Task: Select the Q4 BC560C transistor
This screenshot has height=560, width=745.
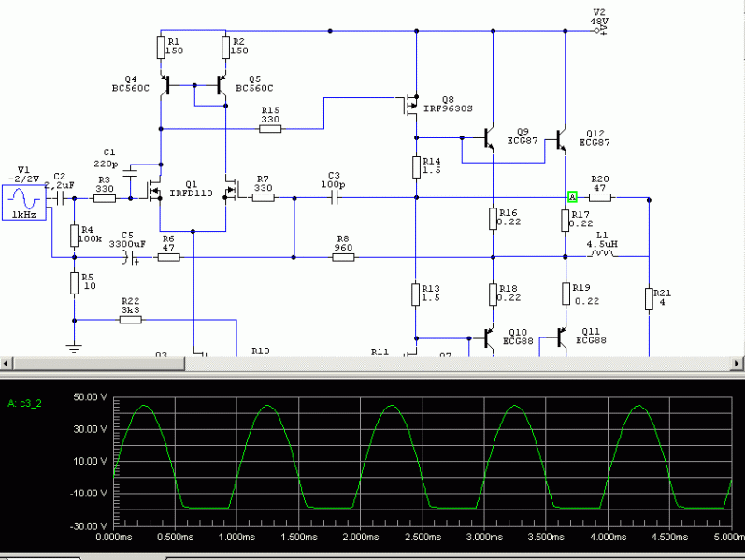Action: click(x=165, y=86)
